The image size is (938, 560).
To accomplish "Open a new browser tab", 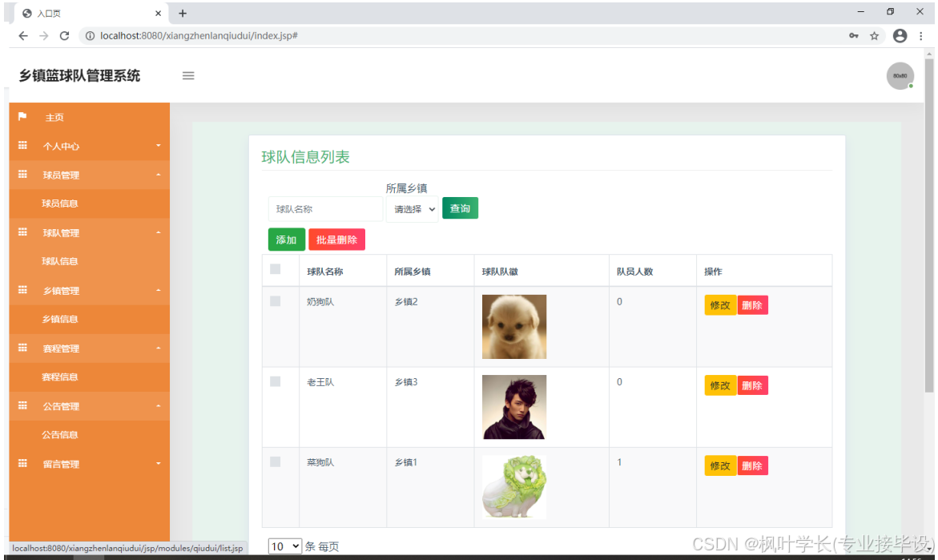I will coord(183,13).
